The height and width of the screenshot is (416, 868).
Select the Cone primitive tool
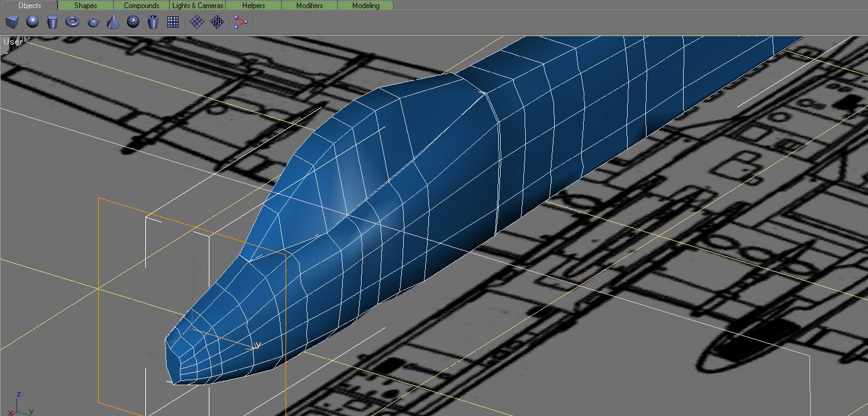point(113,23)
